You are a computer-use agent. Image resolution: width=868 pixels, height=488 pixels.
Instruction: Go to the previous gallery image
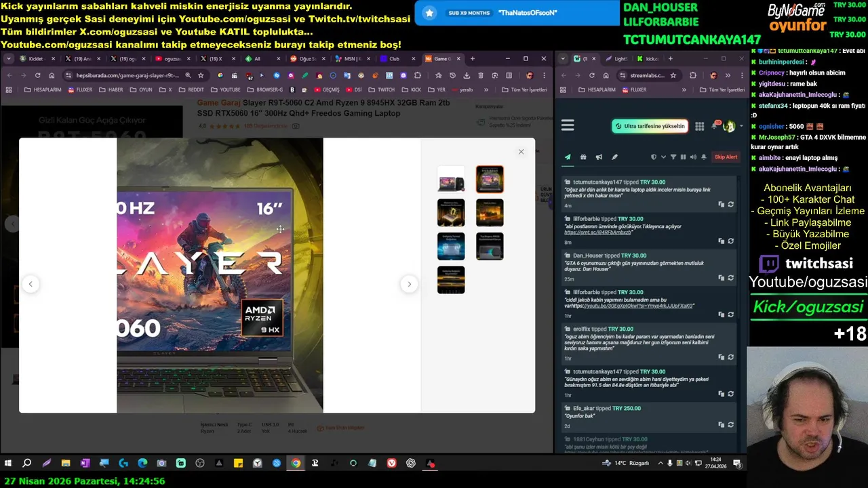(x=31, y=284)
